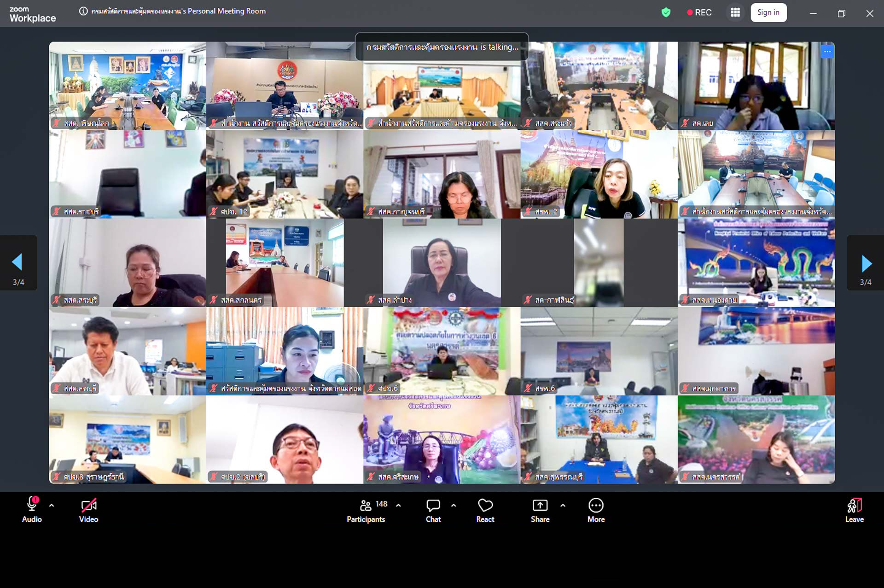
Task: Expand the Participants options caret
Action: [398, 505]
